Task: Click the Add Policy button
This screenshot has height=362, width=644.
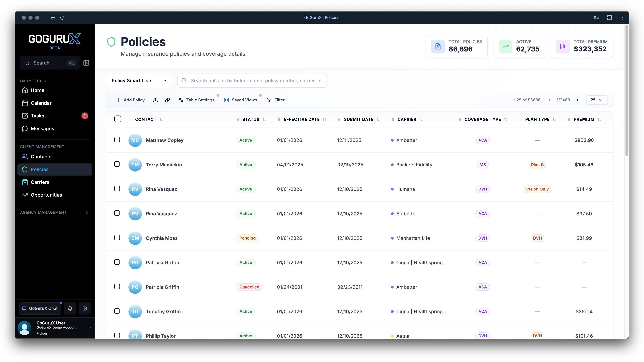Action: (x=131, y=100)
